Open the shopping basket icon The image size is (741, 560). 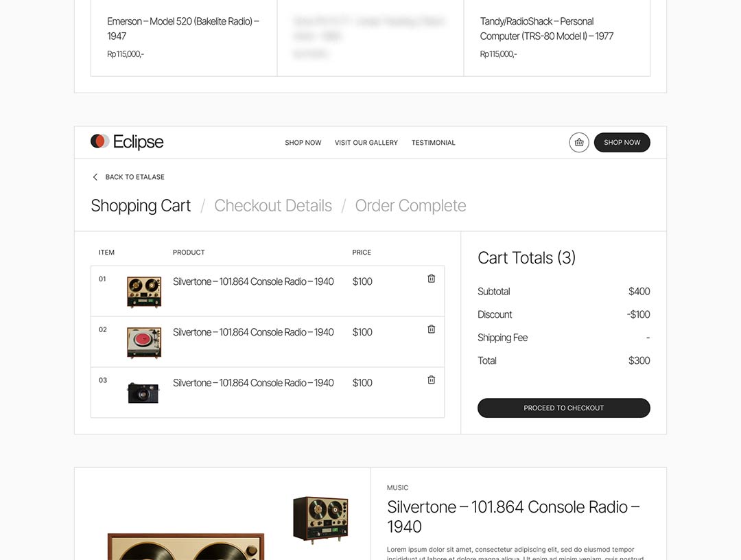tap(579, 143)
